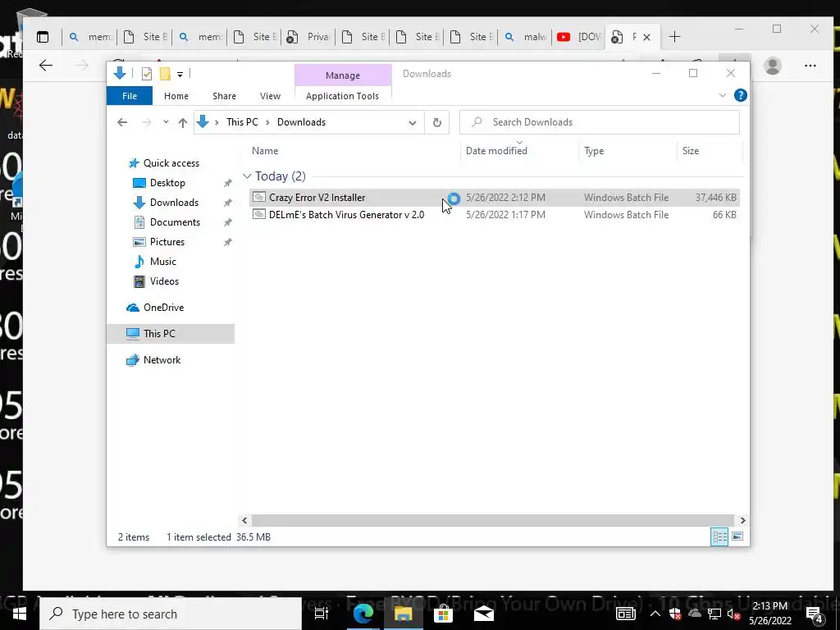Image resolution: width=840 pixels, height=630 pixels.
Task: Open Pictures in navigation pane
Action: tap(167, 242)
